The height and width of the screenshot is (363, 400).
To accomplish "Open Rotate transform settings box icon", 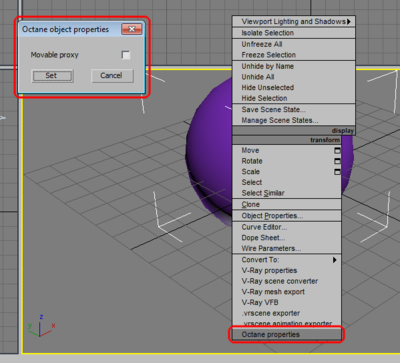I will pos(337,161).
